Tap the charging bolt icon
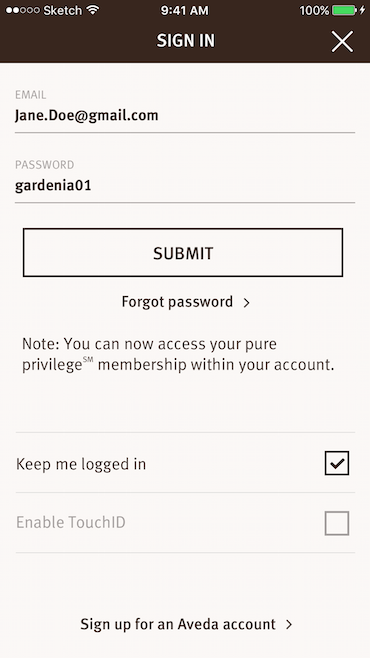The width and height of the screenshot is (370, 658). pos(362,10)
